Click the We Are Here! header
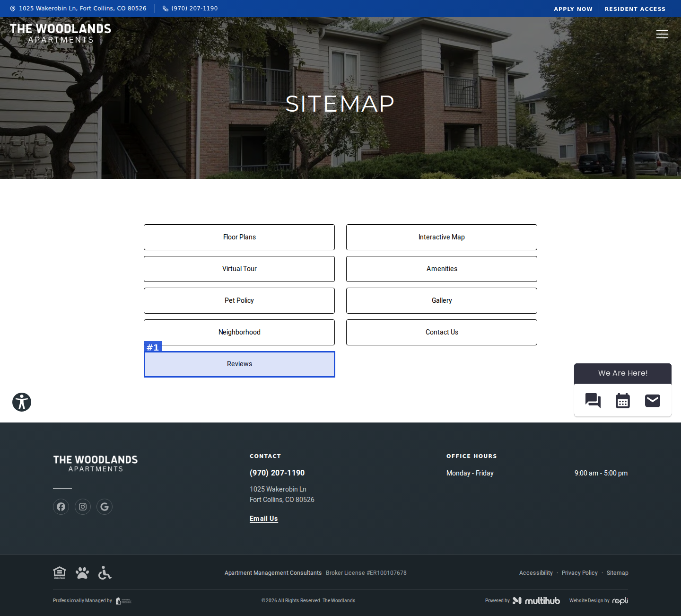Screen dimensions: 681x616 (x=623, y=373)
